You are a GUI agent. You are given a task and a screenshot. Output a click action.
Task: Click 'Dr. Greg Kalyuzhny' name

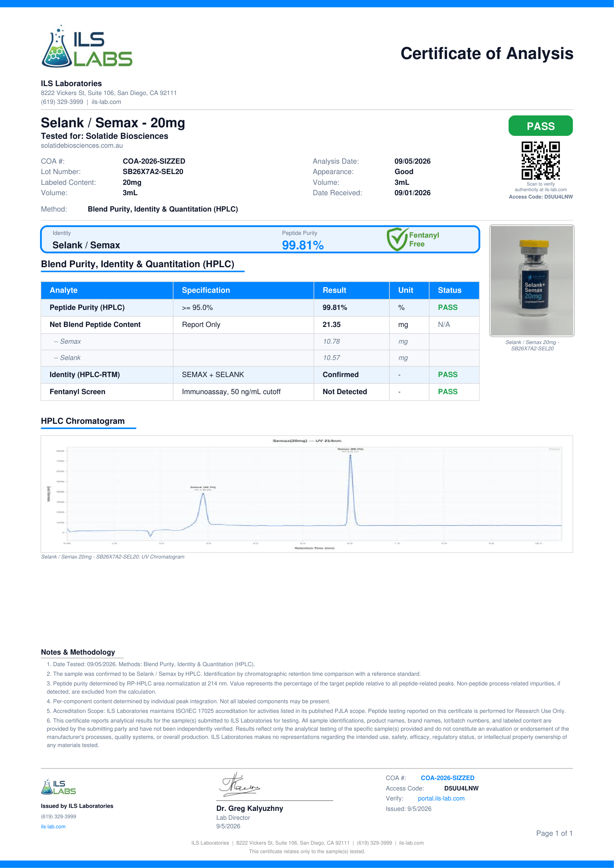249,809
